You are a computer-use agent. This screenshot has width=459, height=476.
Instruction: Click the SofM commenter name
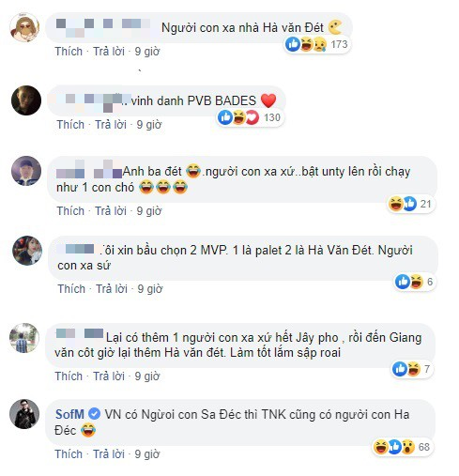(69, 414)
